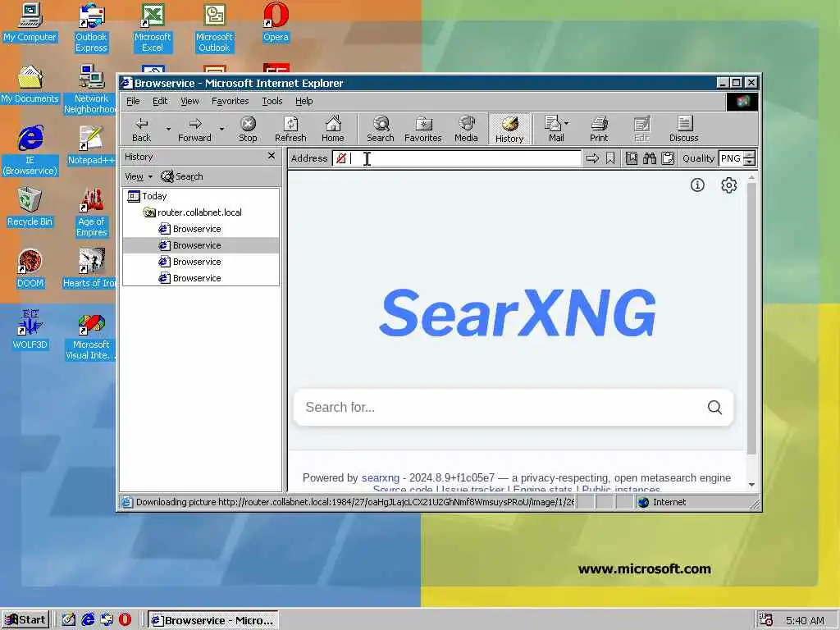Click the Start button
Screen dimensions: 840x630
click(25, 620)
